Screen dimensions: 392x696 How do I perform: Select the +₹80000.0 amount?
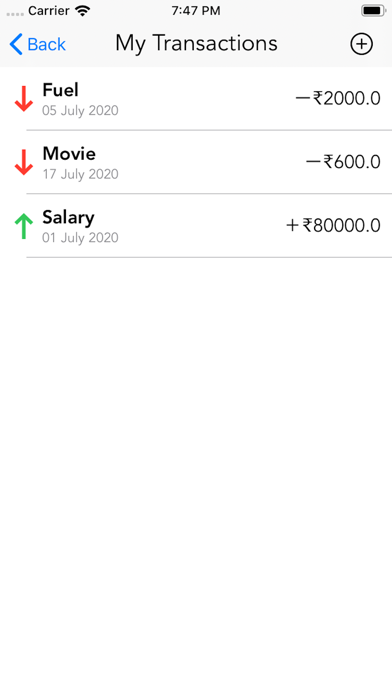pyautogui.click(x=333, y=225)
